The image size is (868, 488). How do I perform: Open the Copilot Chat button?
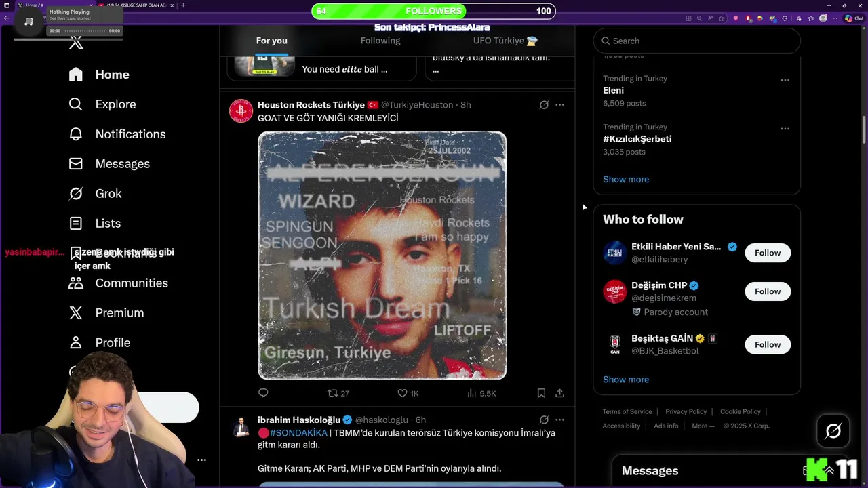click(854, 18)
